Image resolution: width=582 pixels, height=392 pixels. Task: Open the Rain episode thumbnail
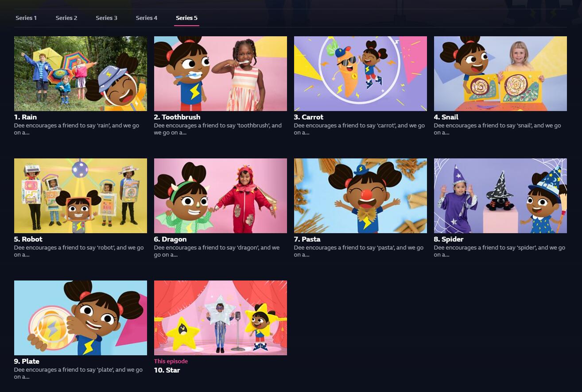(81, 73)
